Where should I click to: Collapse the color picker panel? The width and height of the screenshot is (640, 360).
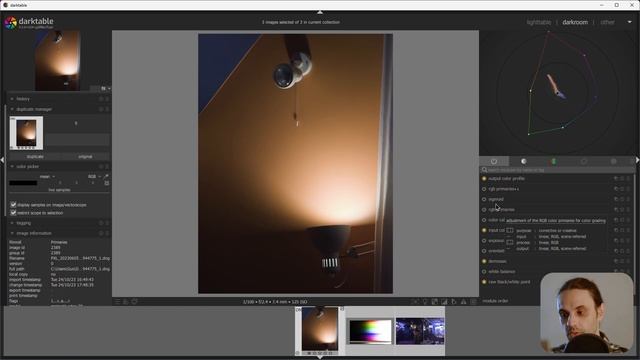tap(12, 167)
